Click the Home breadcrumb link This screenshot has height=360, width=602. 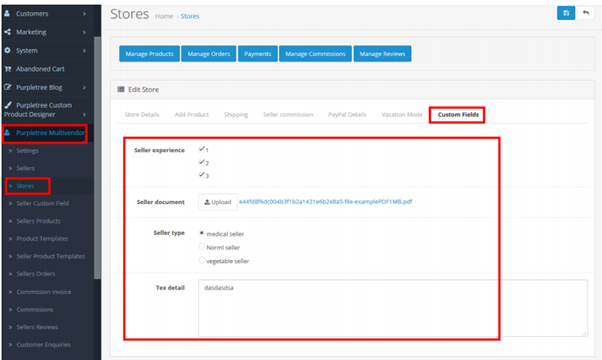(164, 16)
